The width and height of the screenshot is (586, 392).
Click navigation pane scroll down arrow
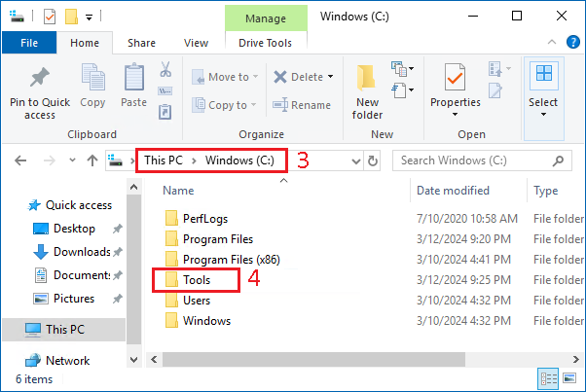tap(133, 360)
